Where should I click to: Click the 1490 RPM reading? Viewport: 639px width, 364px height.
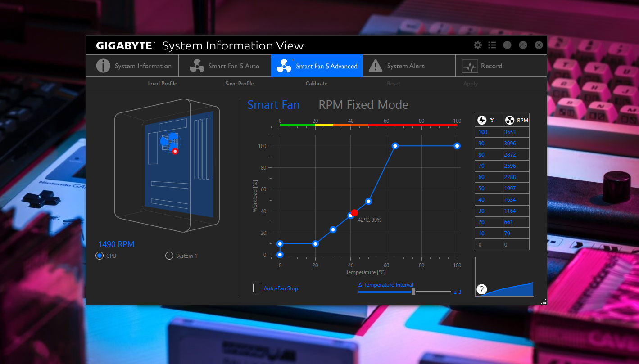[x=116, y=244]
